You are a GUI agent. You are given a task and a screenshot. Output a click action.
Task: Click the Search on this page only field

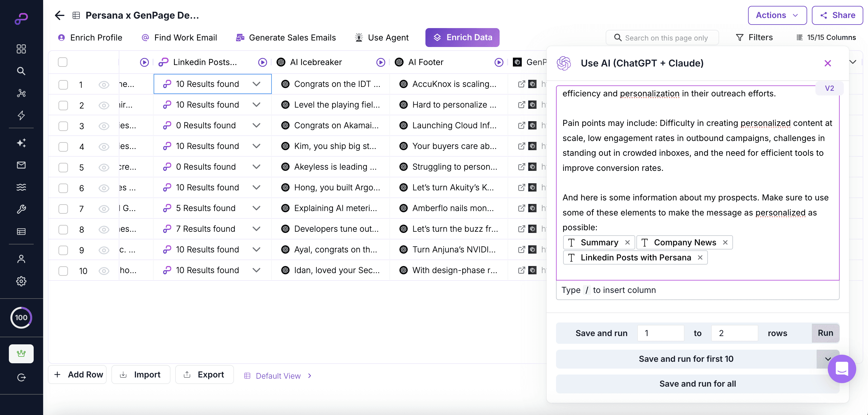pos(666,38)
